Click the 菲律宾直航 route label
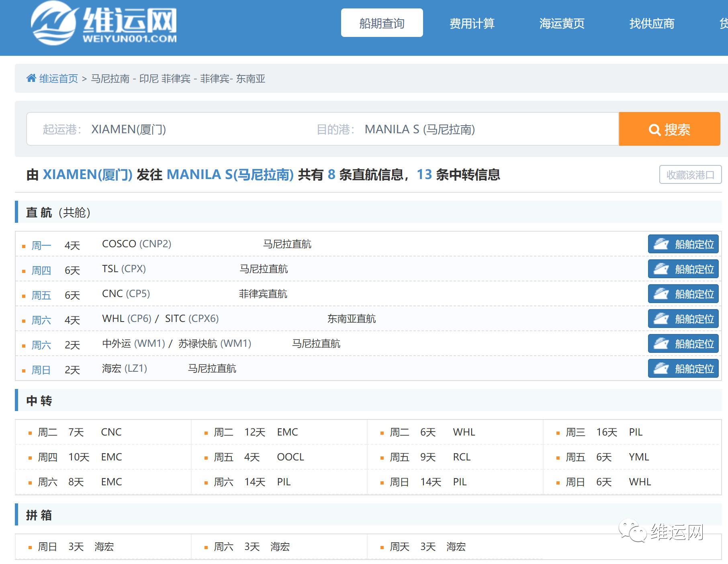 263,294
